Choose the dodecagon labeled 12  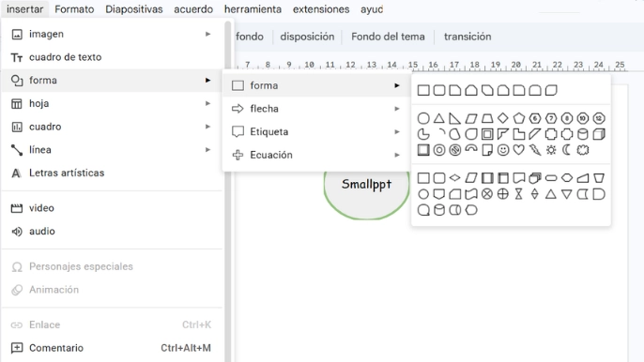click(x=599, y=118)
